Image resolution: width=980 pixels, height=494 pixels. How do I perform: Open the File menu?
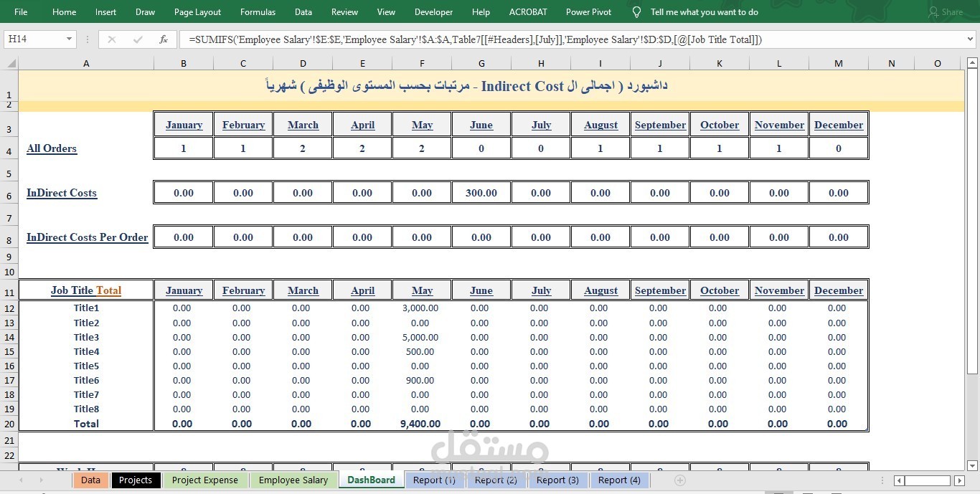point(20,11)
